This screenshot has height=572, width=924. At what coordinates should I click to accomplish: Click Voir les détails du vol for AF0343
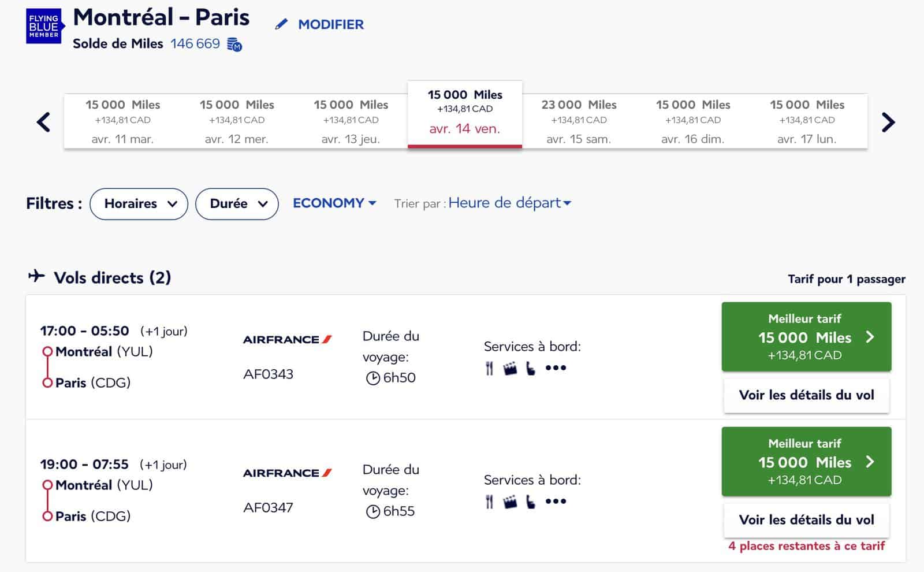pyautogui.click(x=806, y=395)
